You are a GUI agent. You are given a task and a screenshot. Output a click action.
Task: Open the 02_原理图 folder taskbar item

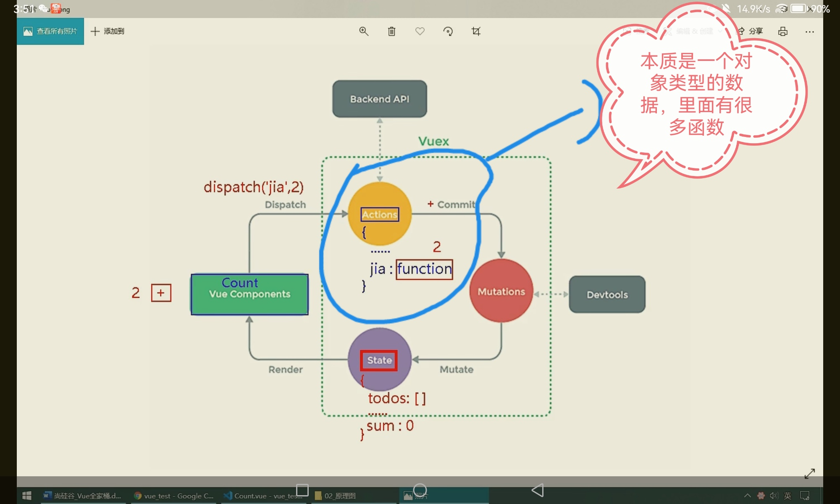click(x=336, y=496)
